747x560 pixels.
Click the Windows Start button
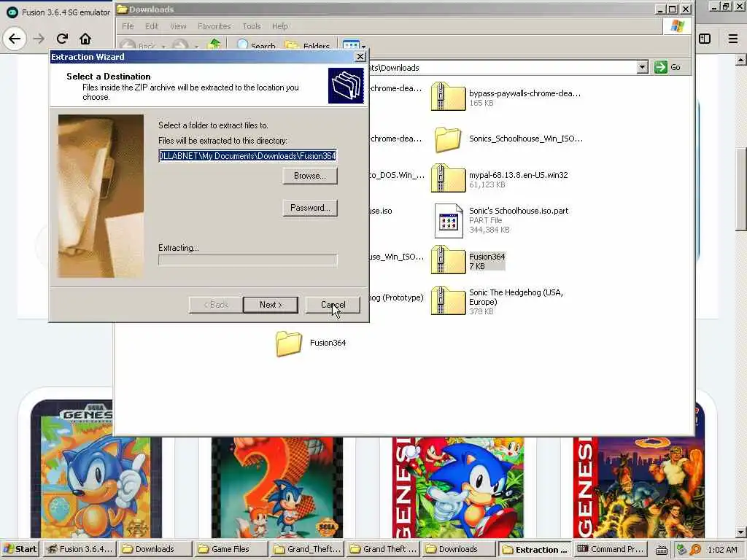point(20,549)
